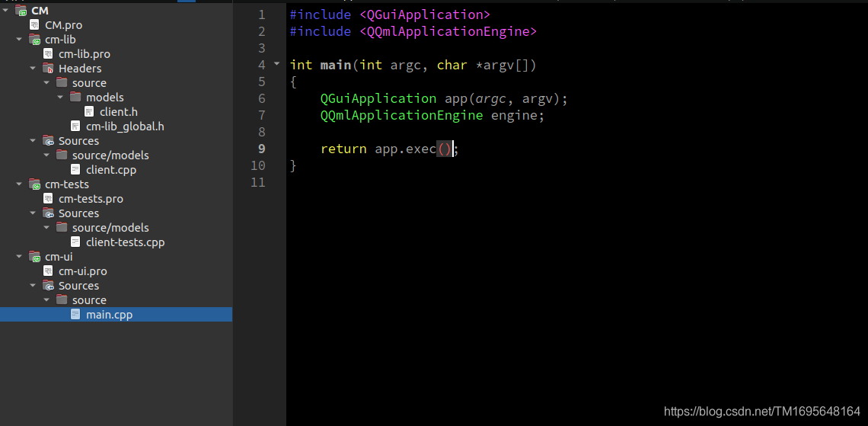Click line number 1 in the gutter
Viewport: 868px width, 426px height.
click(261, 14)
